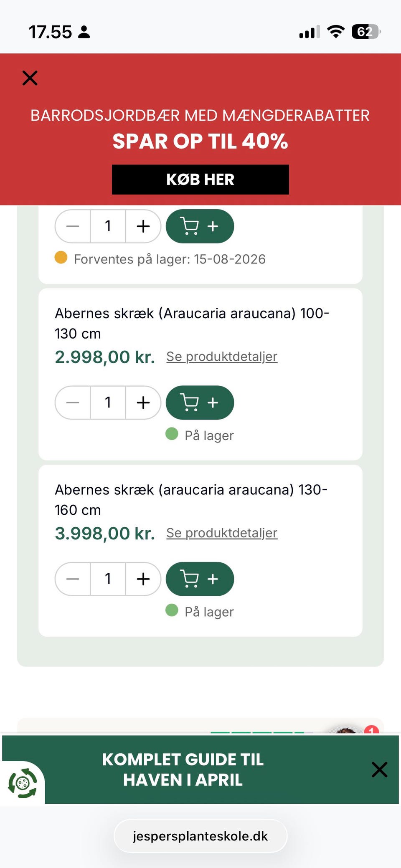The width and height of the screenshot is (401, 868).
Task: Decrease quantity of Araucaria 100-130 cm
Action: pyautogui.click(x=73, y=402)
